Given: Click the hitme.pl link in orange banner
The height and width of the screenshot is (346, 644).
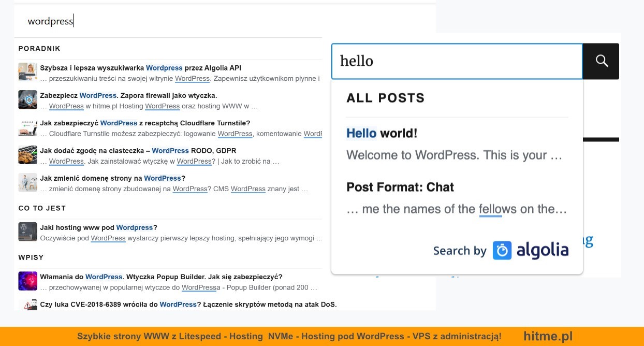Looking at the screenshot, I should (x=548, y=336).
